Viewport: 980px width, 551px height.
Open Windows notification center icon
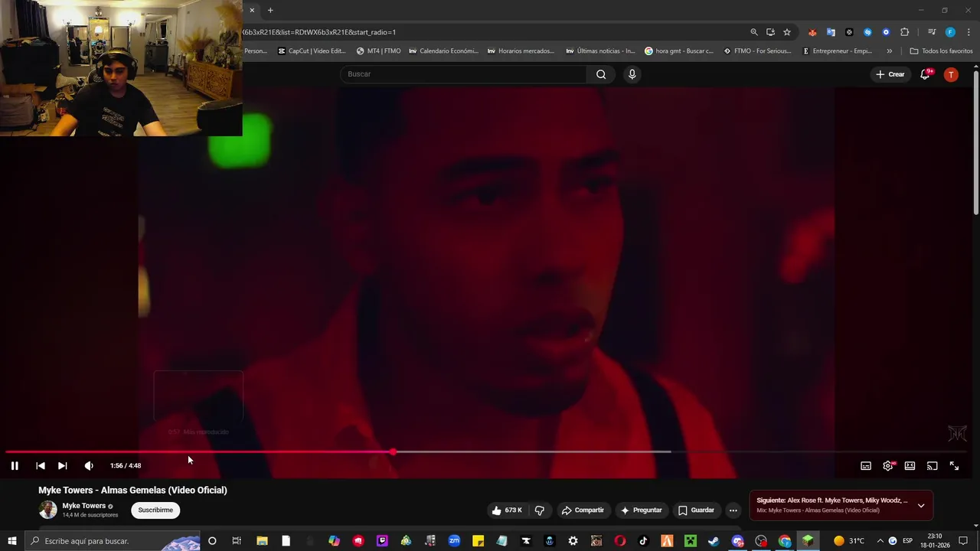(x=963, y=541)
